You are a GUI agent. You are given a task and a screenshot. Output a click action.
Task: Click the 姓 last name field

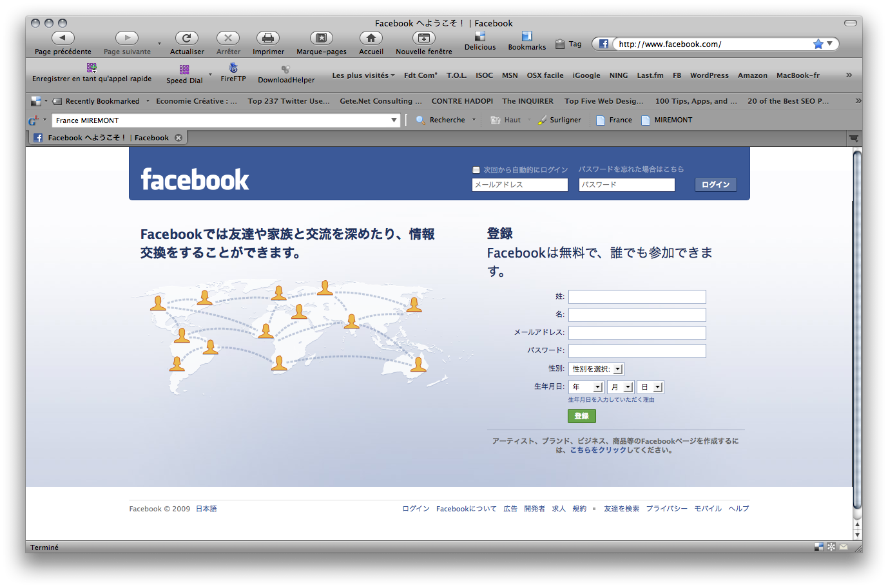pyautogui.click(x=637, y=297)
